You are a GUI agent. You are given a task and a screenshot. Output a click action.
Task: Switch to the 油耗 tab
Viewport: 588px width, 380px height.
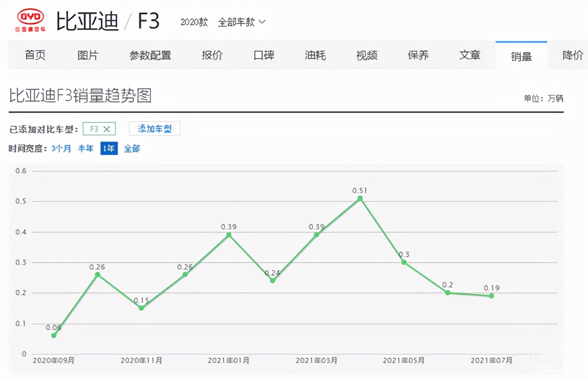tap(315, 55)
